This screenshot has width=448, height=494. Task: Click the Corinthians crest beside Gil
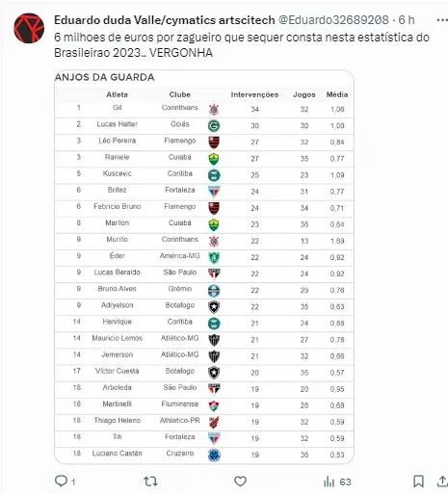pos(214,110)
